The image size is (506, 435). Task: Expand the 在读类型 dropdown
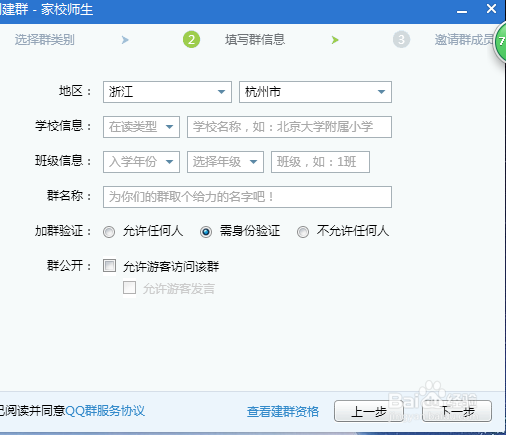pos(141,127)
